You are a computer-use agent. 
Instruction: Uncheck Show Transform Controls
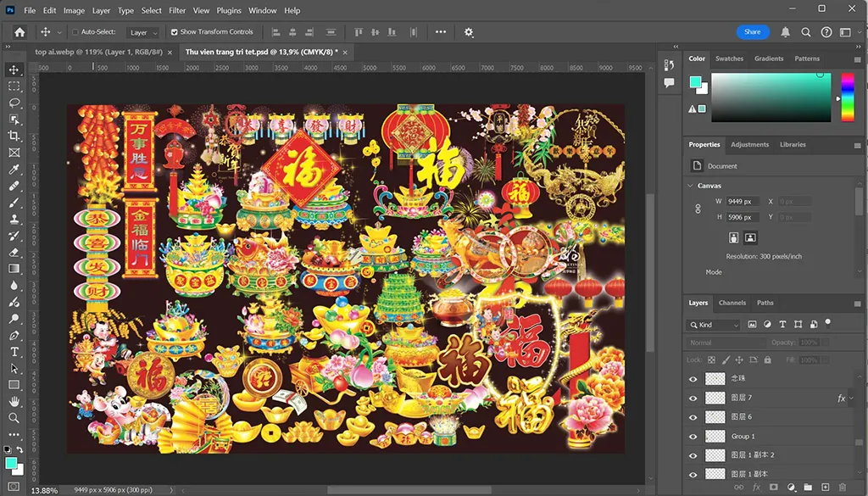tap(175, 32)
